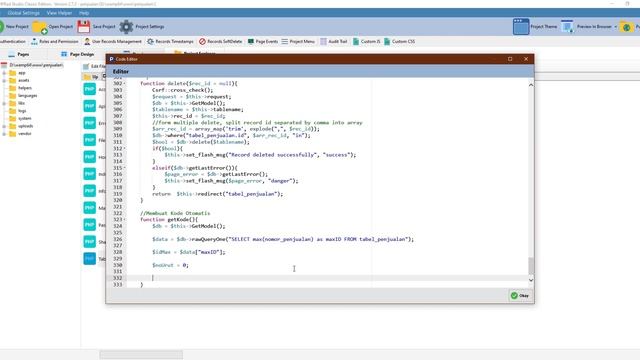Viewport: 640px width, 360px height.
Task: Expand the vendor folder node
Action: 4,134
